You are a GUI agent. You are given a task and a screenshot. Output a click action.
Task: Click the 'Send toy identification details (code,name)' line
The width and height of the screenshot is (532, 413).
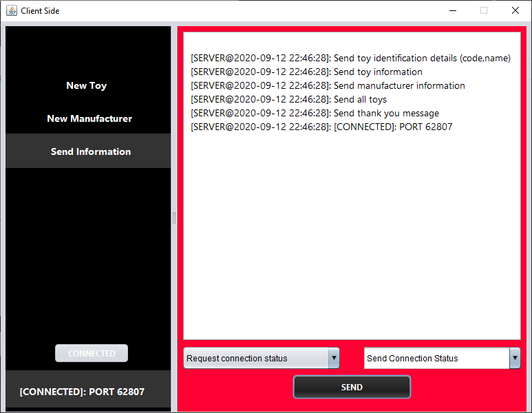pyautogui.click(x=350, y=58)
